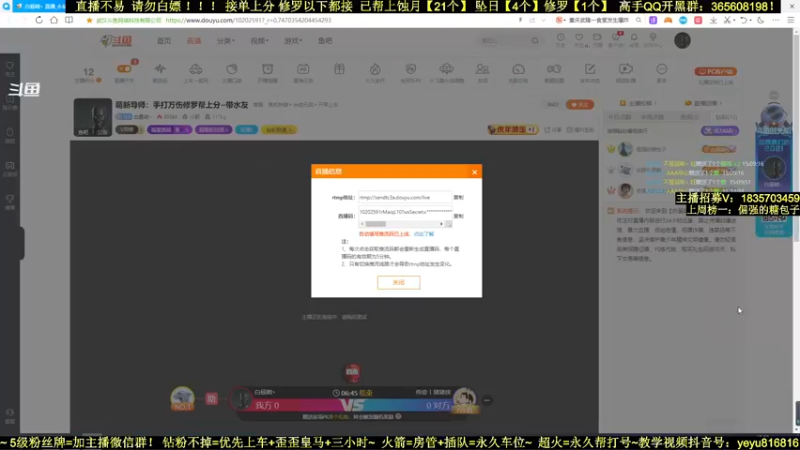
Task: Click the Douyu logo in the page header
Action: point(116,41)
